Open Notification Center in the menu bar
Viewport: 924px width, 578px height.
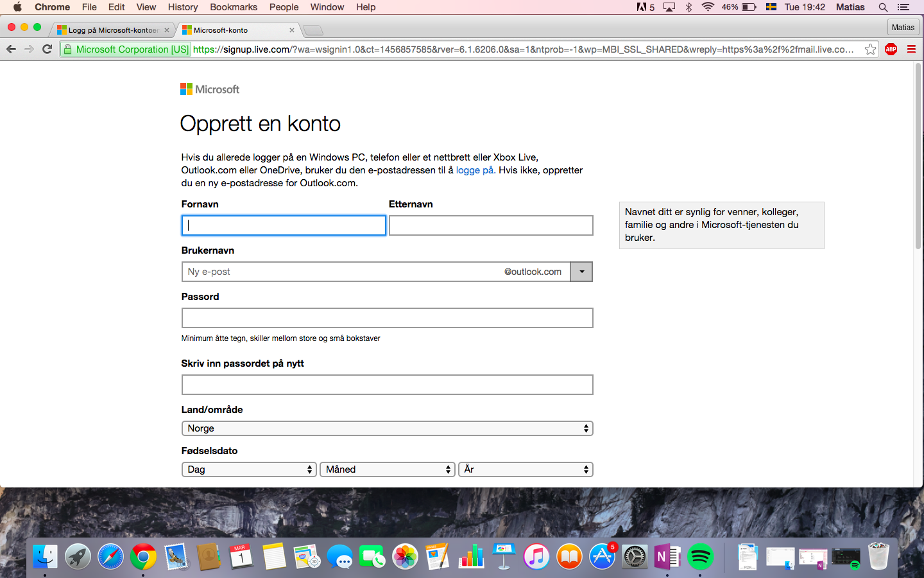point(903,7)
